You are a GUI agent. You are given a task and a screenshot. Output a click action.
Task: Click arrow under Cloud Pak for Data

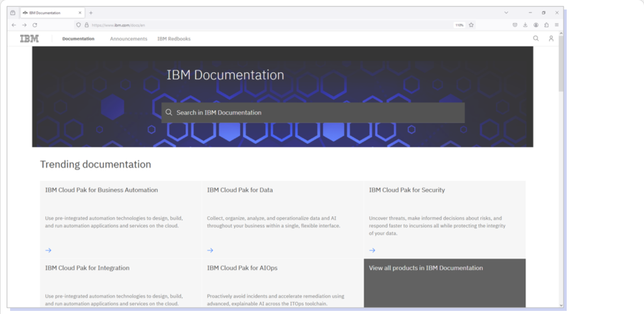tap(210, 250)
